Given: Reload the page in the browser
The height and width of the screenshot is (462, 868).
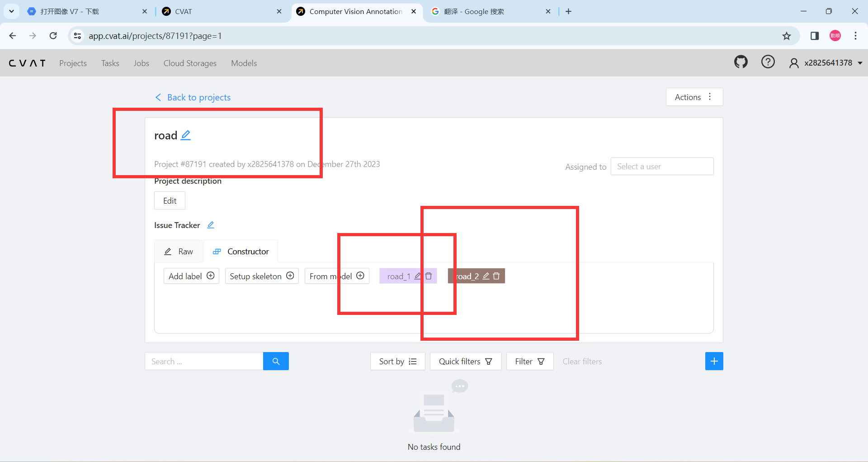Looking at the screenshot, I should pos(53,36).
